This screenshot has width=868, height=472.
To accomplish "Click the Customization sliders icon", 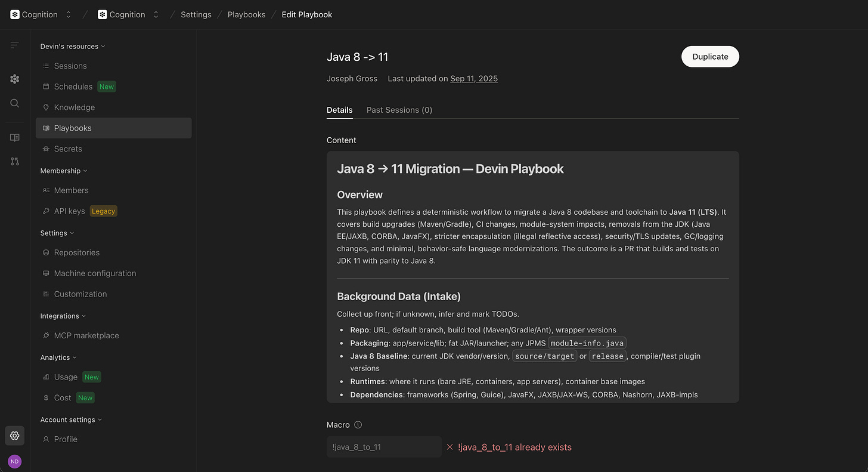I will [x=46, y=294].
